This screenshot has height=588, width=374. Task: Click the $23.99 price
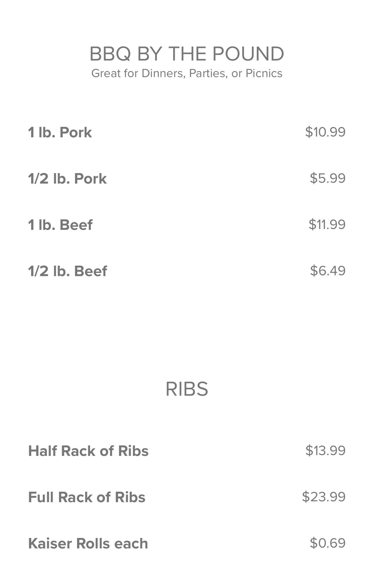coord(324,497)
